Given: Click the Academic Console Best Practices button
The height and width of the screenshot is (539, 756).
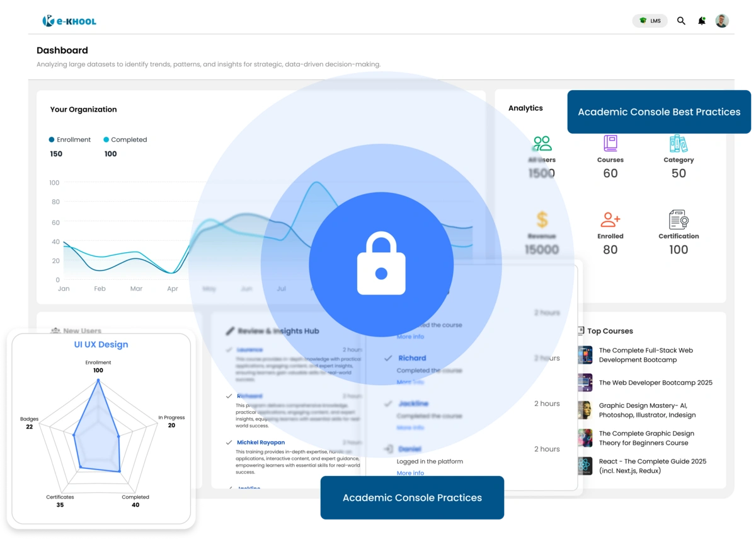Looking at the screenshot, I should coord(659,112).
